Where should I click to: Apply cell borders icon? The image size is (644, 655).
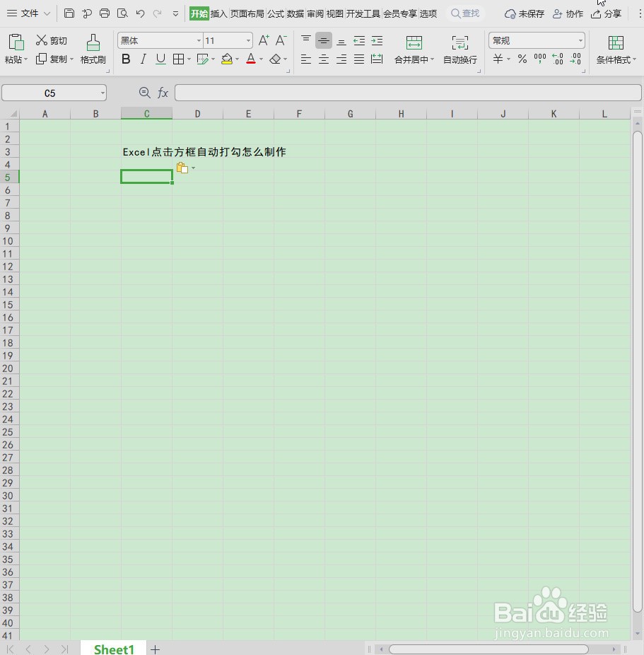coord(178,59)
